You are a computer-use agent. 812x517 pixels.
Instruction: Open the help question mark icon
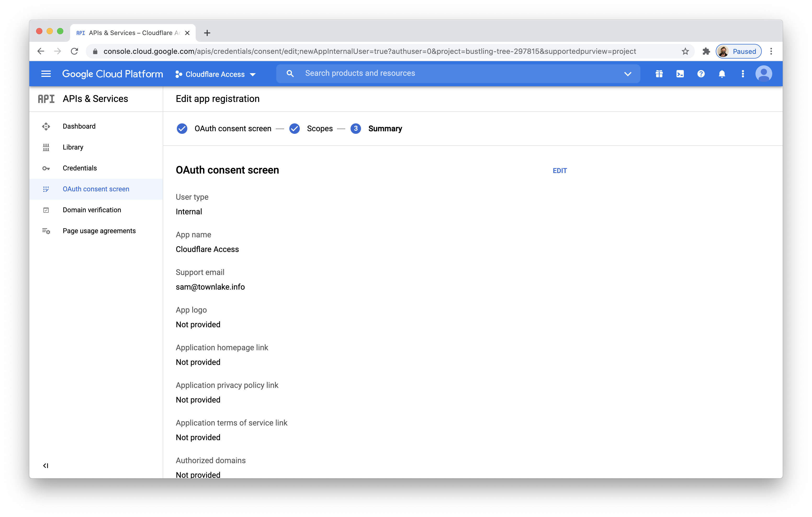(x=701, y=74)
